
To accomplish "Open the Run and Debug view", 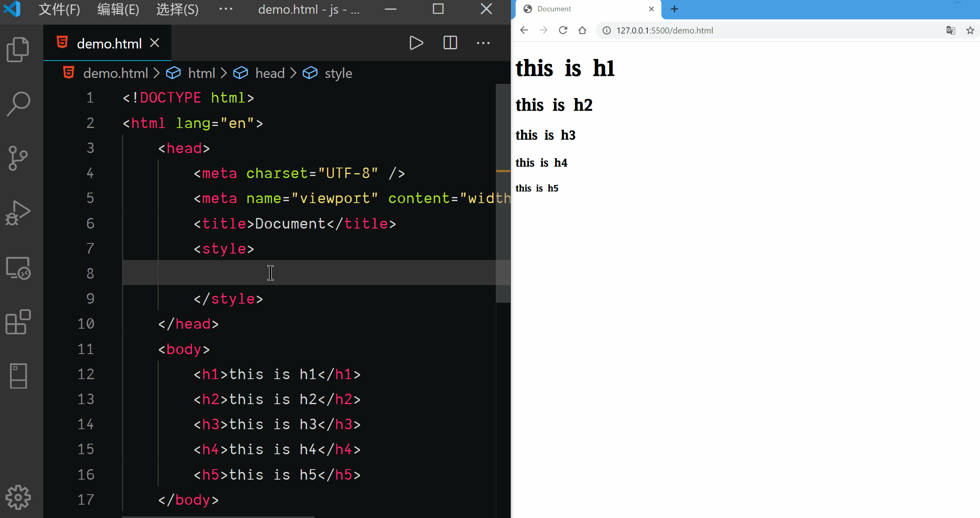I will [18, 213].
